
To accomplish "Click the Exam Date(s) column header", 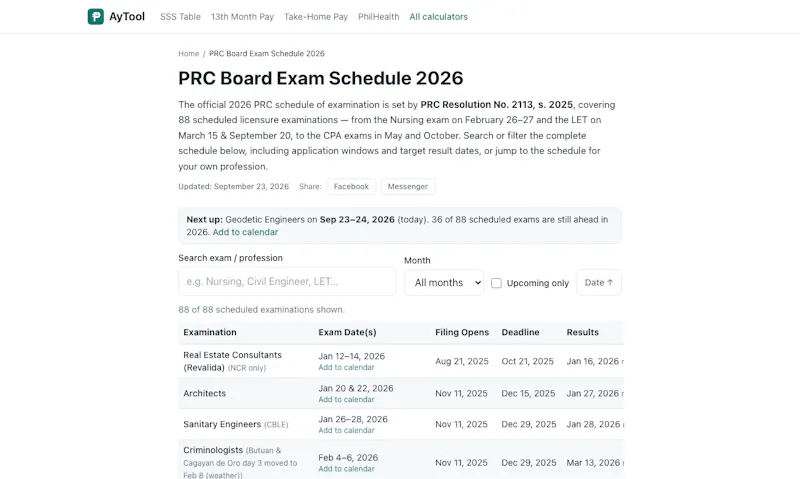I will pos(347,332).
